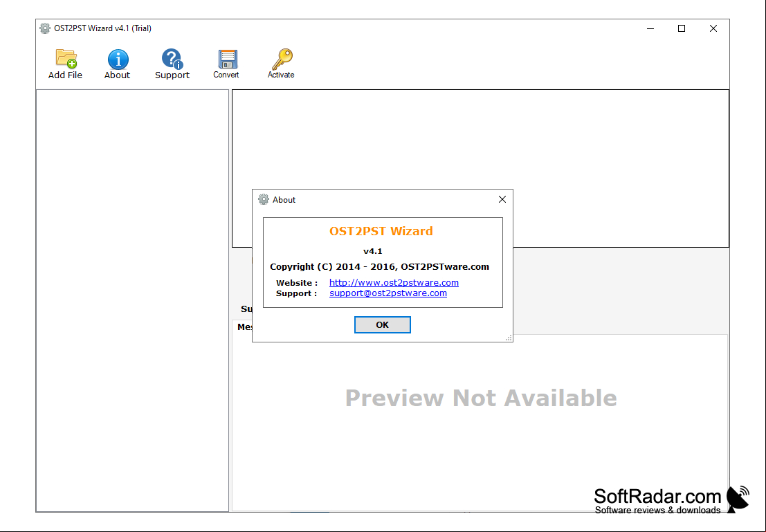Open the http://www.ost2pstware.com website link
Screen dimensions: 766x532
[394, 282]
